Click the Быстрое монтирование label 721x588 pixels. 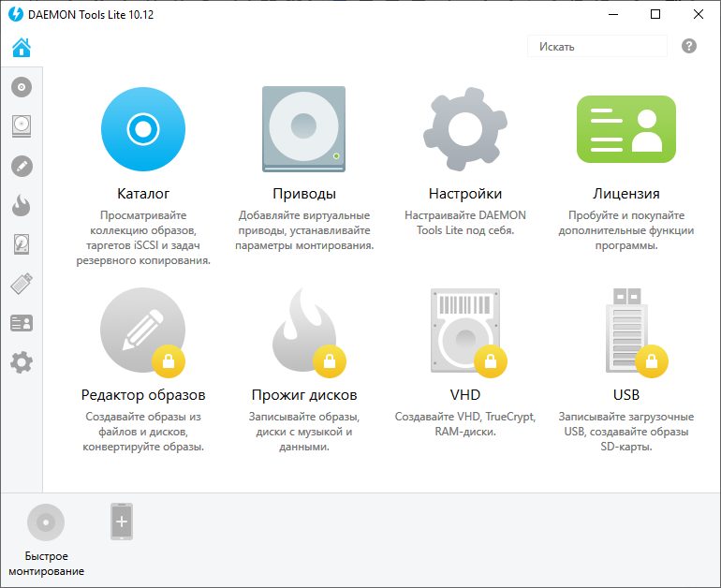tap(46, 564)
